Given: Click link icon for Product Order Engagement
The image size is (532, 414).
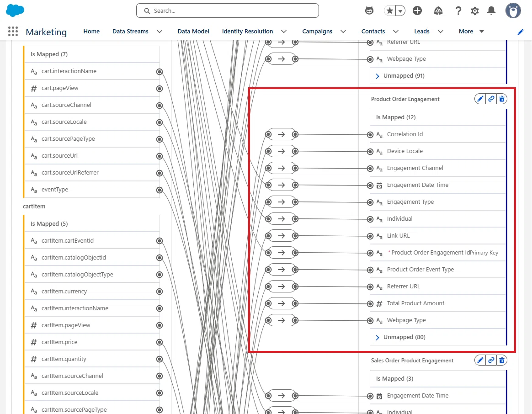Looking at the screenshot, I should (x=491, y=99).
